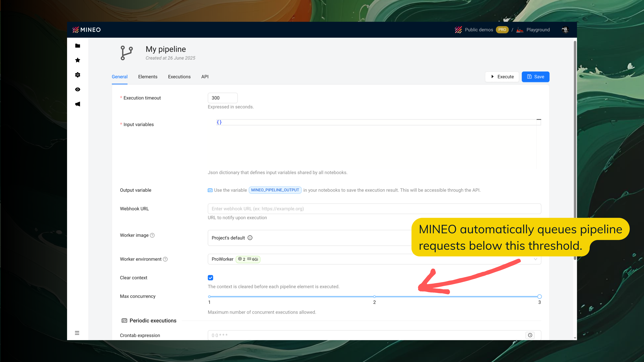This screenshot has width=644, height=362.
Task: Click the MINEO logo
Action: tap(87, 30)
